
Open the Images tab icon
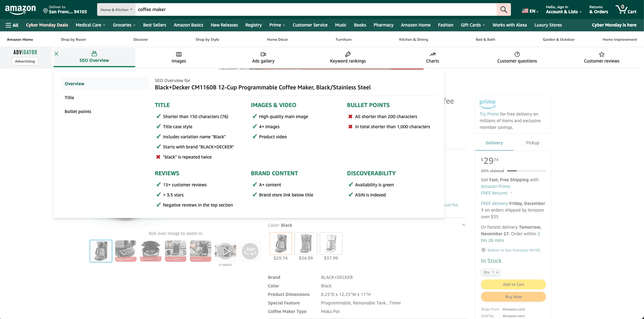(179, 54)
